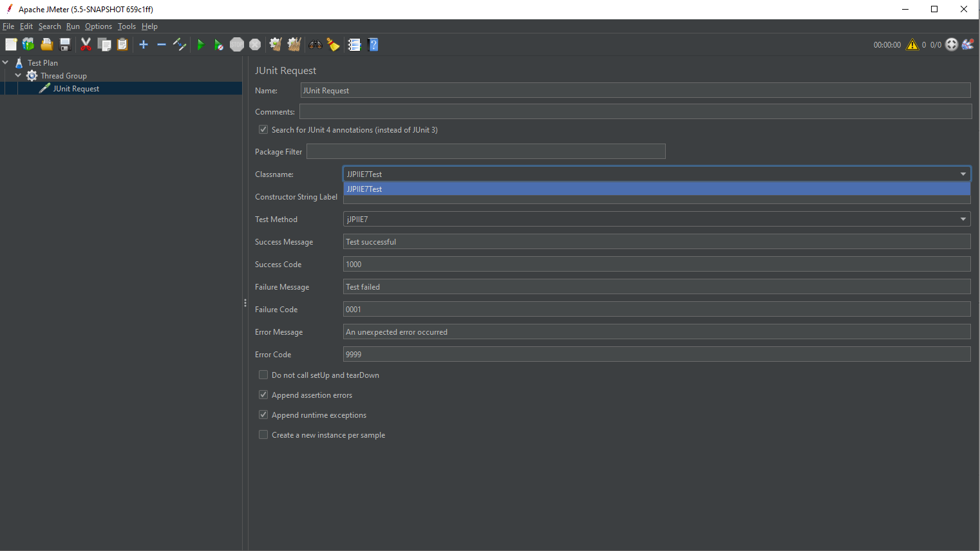Click the elapsed time 00:00:00 display

(x=887, y=44)
